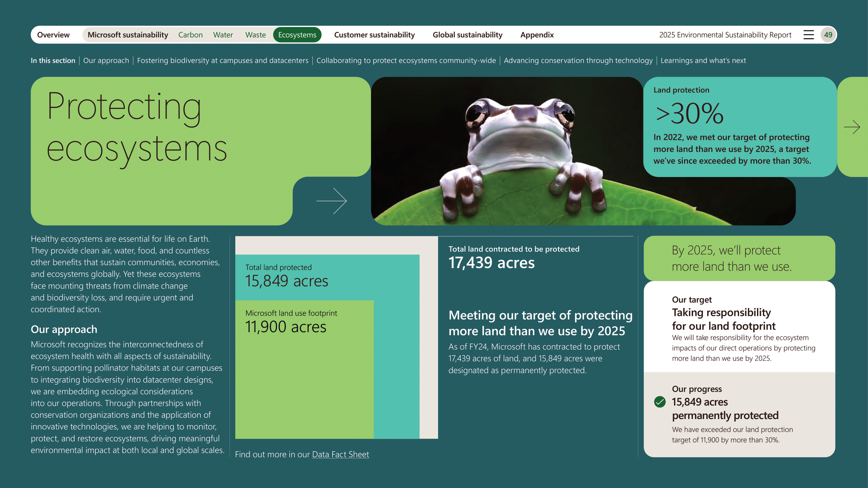This screenshot has height=488, width=868.
Task: Click the forward arrow at the far right edge
Action: 853,127
